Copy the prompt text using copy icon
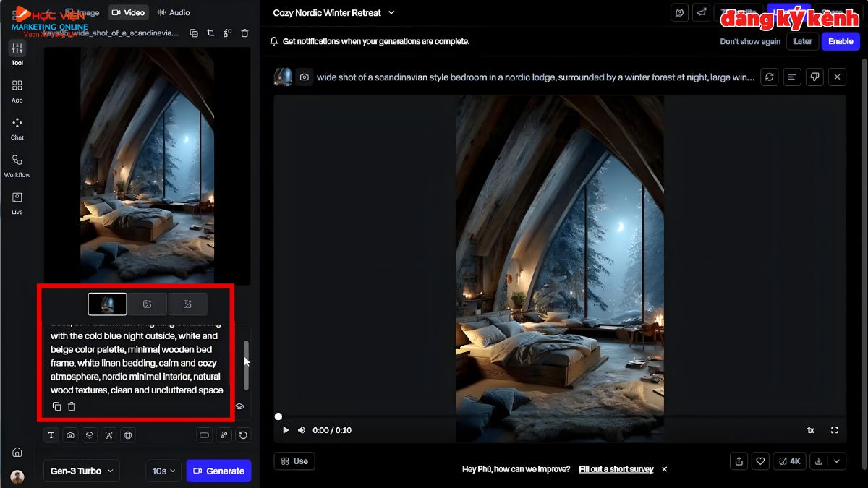The width and height of the screenshot is (868, 488). (x=57, y=406)
